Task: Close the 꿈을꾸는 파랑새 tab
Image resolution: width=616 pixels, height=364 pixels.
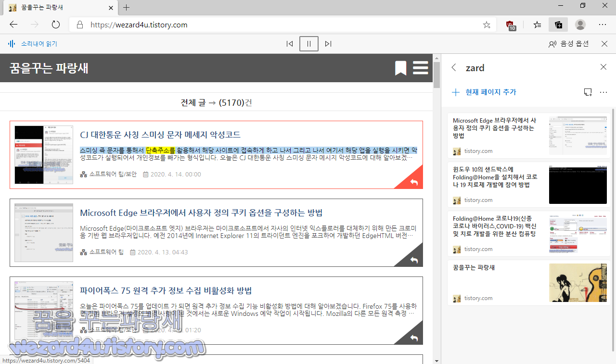Action: [111, 8]
